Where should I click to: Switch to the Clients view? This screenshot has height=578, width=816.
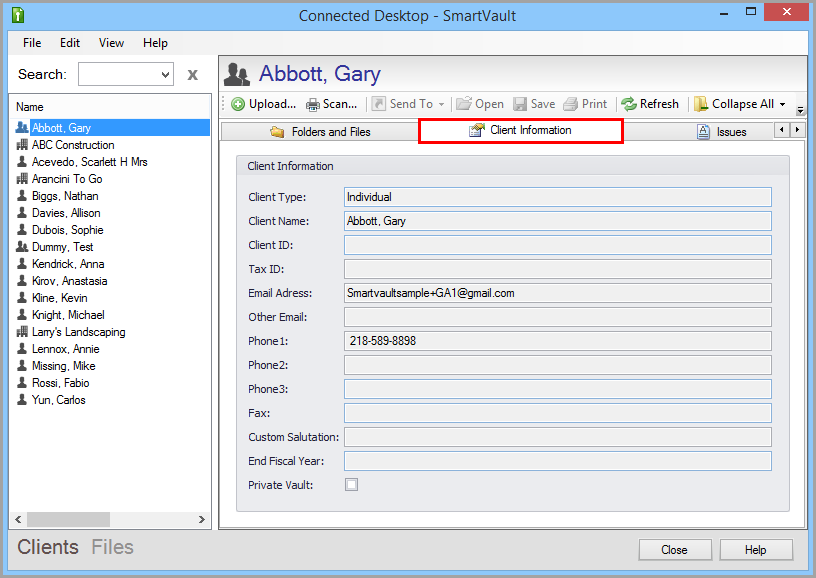[x=48, y=547]
